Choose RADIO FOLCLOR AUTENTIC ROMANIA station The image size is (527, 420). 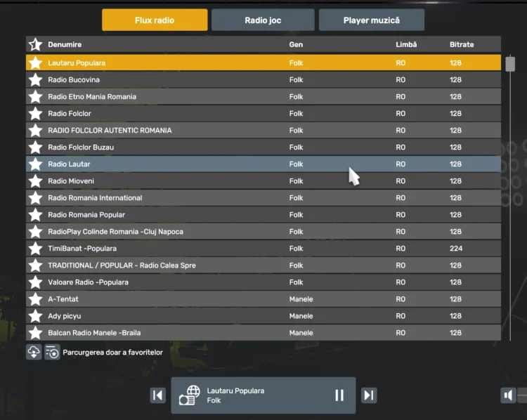[x=263, y=130]
